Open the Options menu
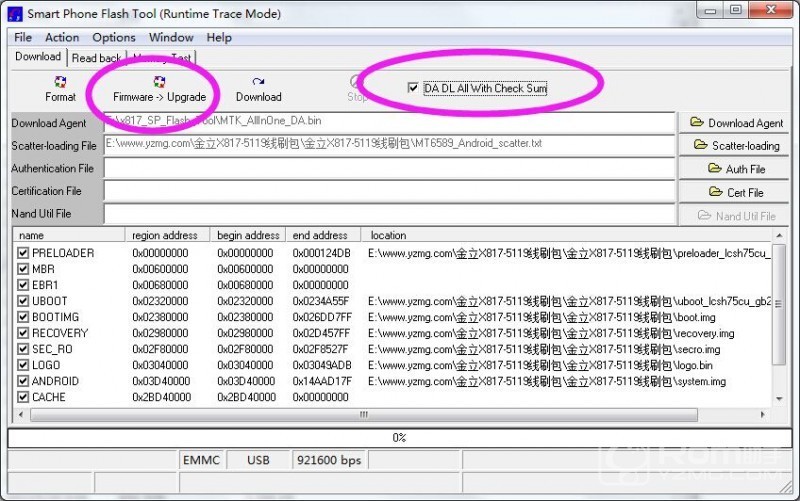 tap(114, 38)
